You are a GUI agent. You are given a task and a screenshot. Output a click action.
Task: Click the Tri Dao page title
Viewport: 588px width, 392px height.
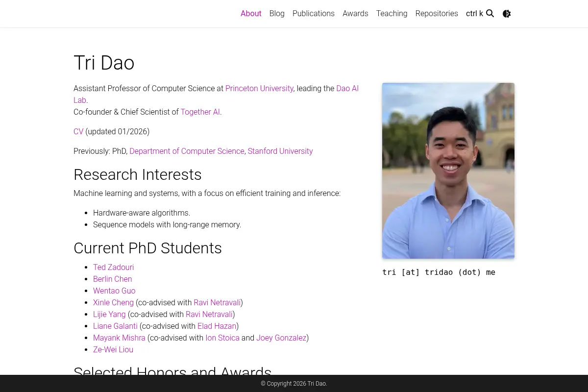pyautogui.click(x=104, y=63)
